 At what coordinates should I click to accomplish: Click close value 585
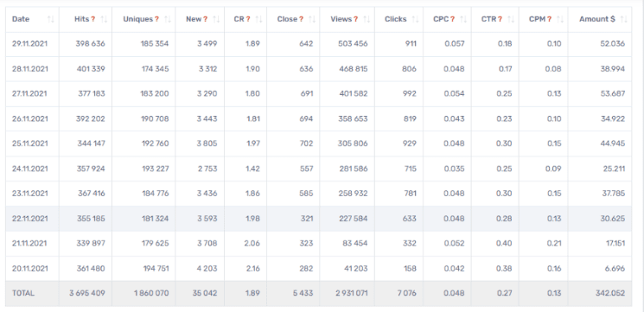(x=306, y=194)
